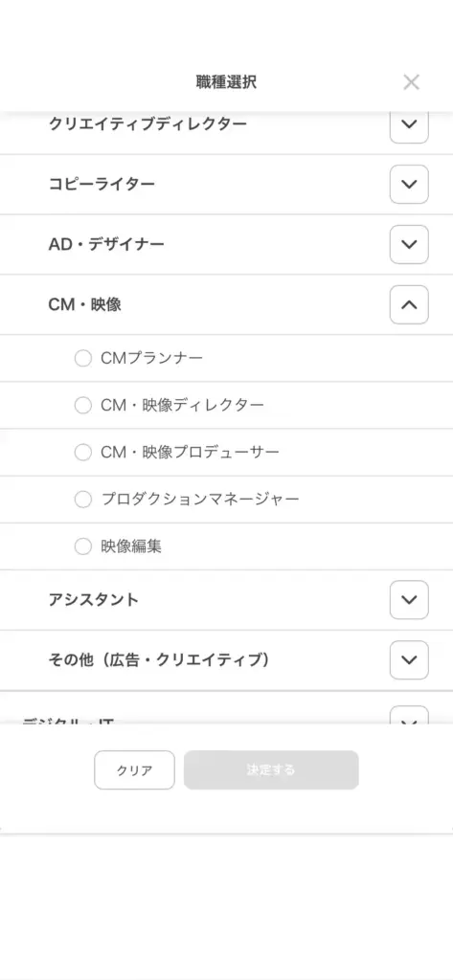Select the 映像編集 radio button
This screenshot has height=980, width=453.
tap(83, 546)
